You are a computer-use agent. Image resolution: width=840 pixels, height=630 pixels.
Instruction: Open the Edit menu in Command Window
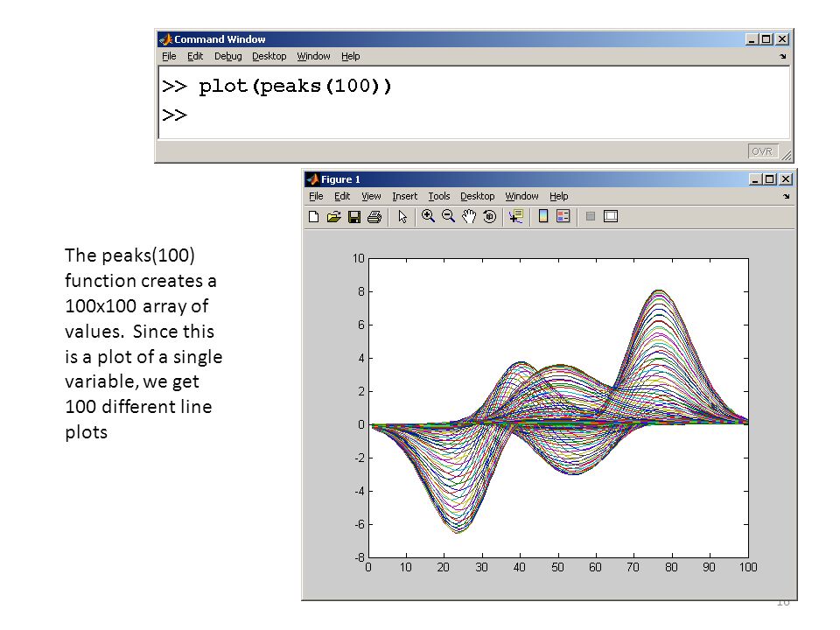[x=195, y=56]
